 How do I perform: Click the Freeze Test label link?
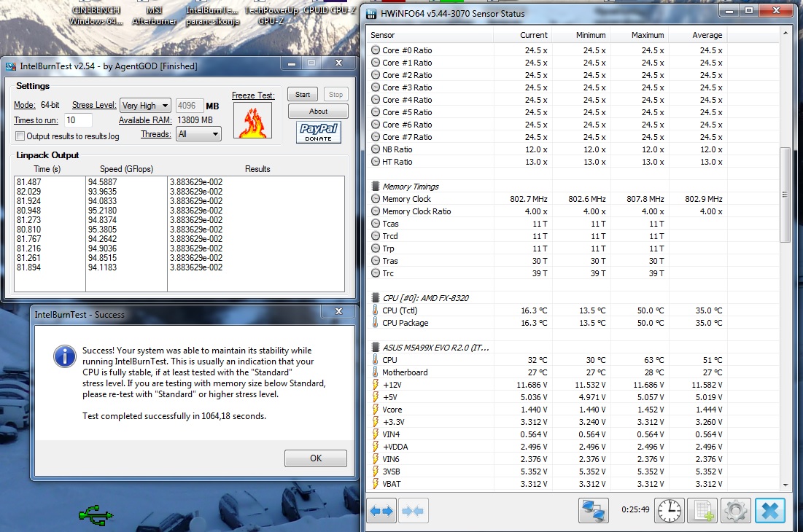(x=253, y=95)
